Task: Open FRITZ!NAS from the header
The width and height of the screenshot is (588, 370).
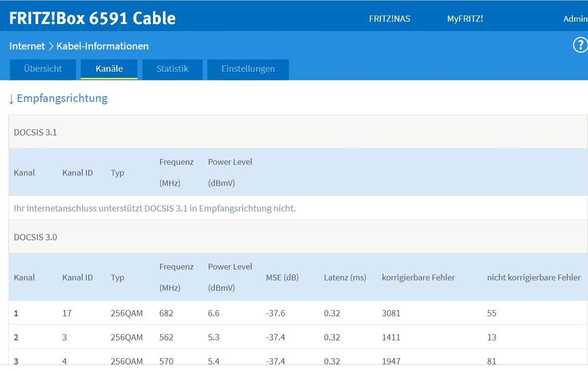Action: coord(390,18)
